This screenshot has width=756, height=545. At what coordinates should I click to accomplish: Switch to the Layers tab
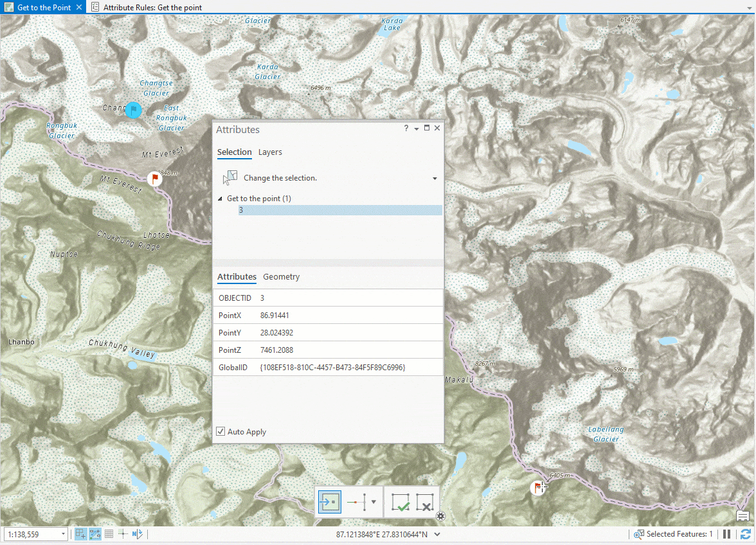(270, 152)
